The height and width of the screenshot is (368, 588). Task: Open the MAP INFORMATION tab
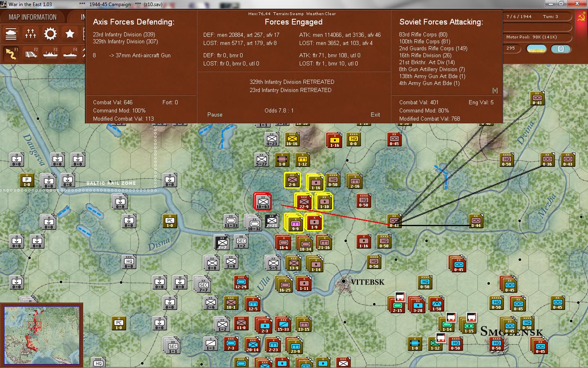[x=33, y=17]
